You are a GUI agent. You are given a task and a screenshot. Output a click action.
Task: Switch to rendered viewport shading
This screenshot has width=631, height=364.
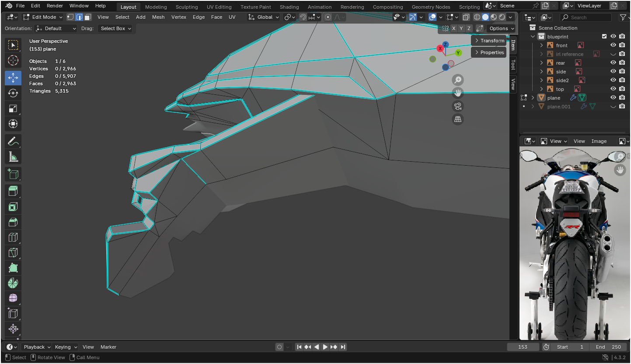[x=502, y=17]
